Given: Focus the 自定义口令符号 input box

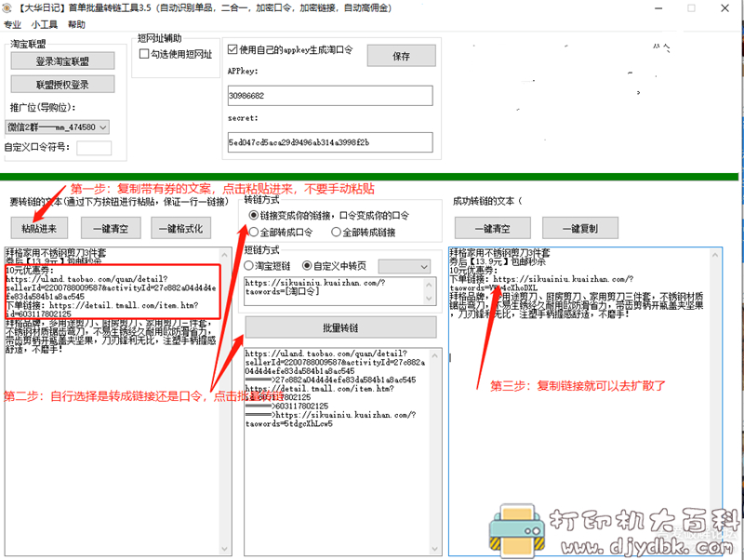Looking at the screenshot, I should click(x=94, y=148).
